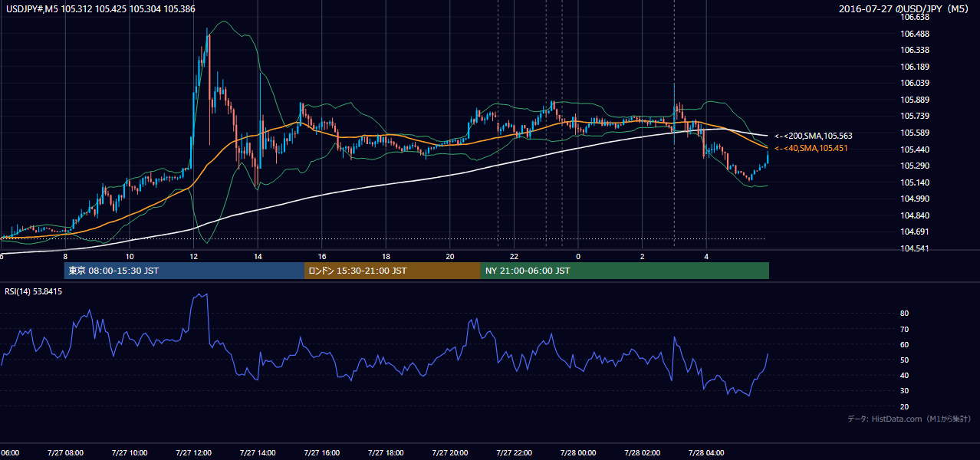The height and width of the screenshot is (460, 980).
Task: Click the 7/27 20:00 time axis label
Action: tap(450, 452)
